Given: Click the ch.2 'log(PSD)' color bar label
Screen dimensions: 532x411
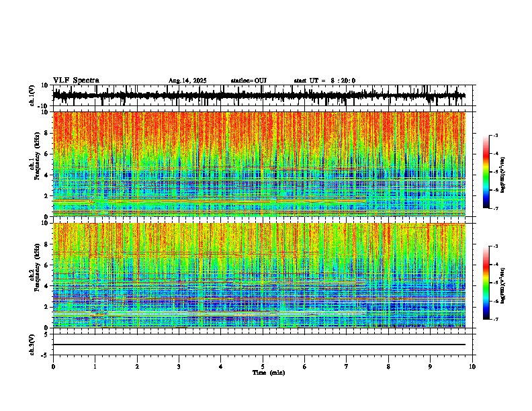Looking at the screenshot, I should (502, 285).
